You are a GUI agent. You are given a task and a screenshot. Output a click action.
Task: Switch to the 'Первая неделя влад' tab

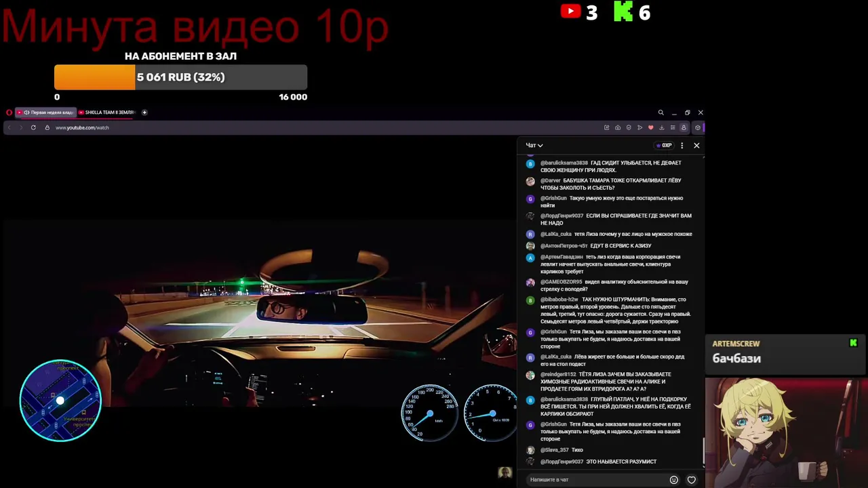pyautogui.click(x=47, y=113)
